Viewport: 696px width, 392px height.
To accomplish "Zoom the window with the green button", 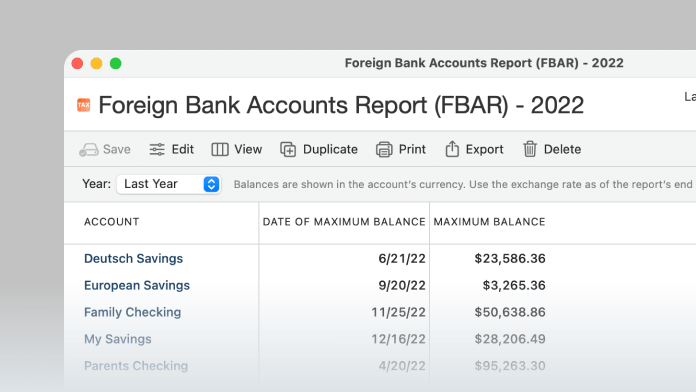I will tap(115, 63).
